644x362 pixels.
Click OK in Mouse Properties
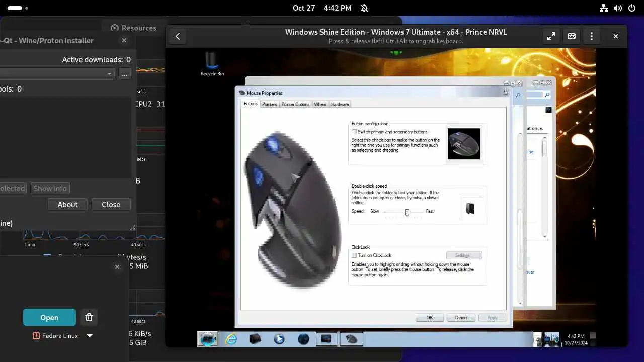click(x=429, y=317)
